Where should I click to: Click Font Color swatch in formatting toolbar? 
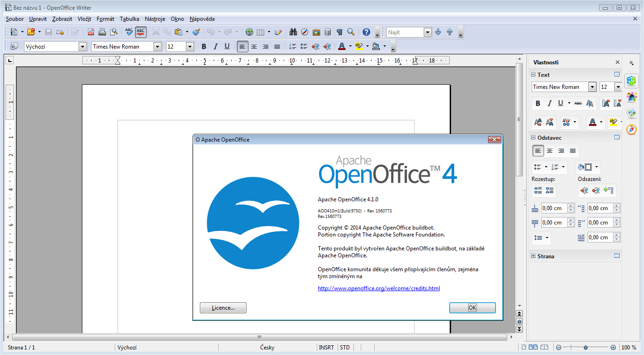[x=342, y=46]
